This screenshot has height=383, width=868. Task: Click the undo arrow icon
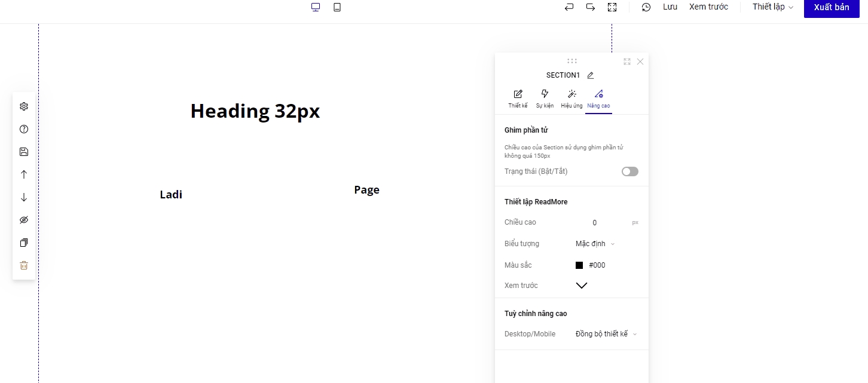pos(569,7)
